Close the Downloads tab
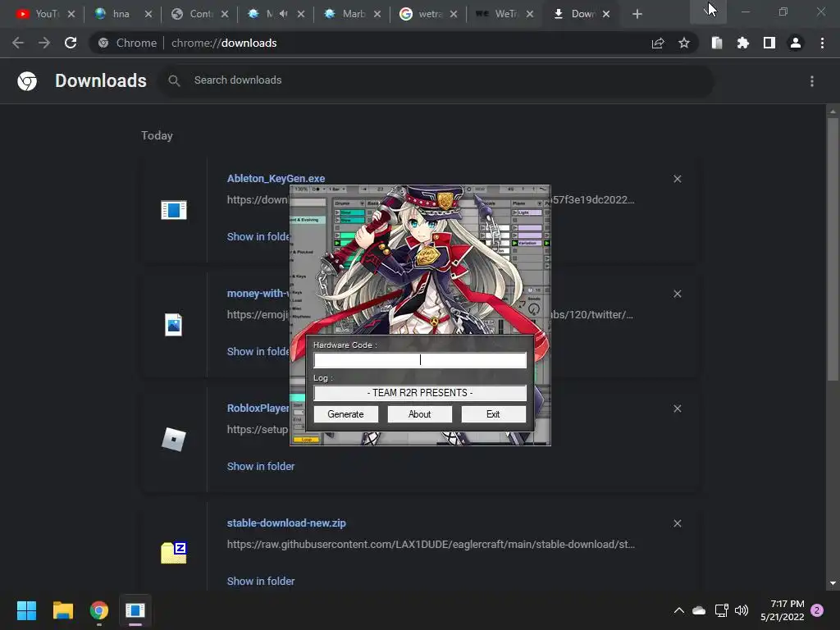This screenshot has width=840, height=630. [x=606, y=15]
